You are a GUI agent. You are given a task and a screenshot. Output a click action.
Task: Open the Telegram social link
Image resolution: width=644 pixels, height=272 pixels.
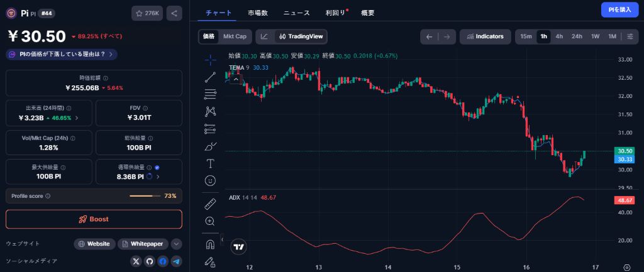[177, 261]
